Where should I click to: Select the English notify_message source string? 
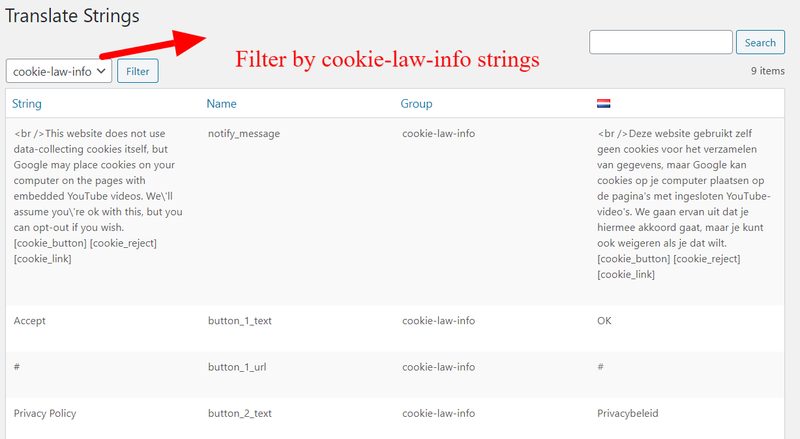coord(98,196)
